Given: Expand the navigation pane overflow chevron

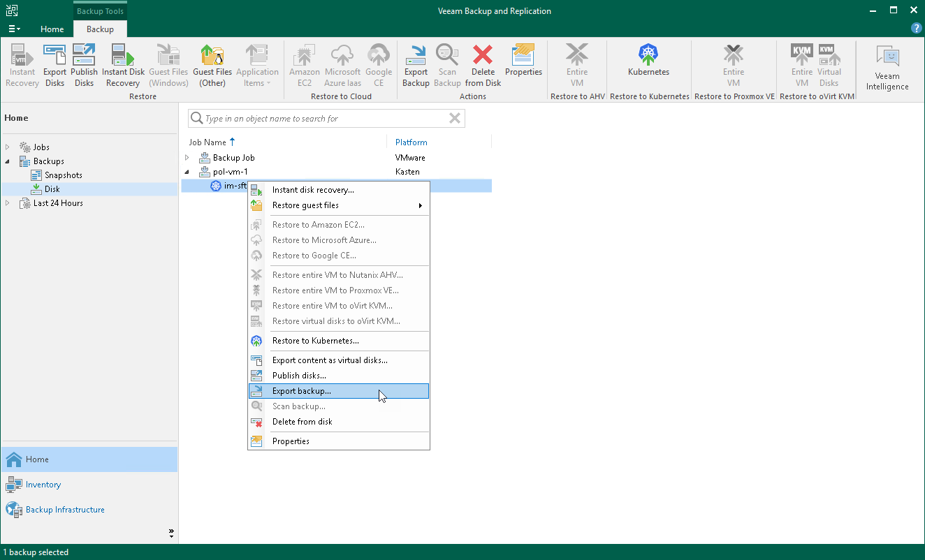Looking at the screenshot, I should point(171,533).
